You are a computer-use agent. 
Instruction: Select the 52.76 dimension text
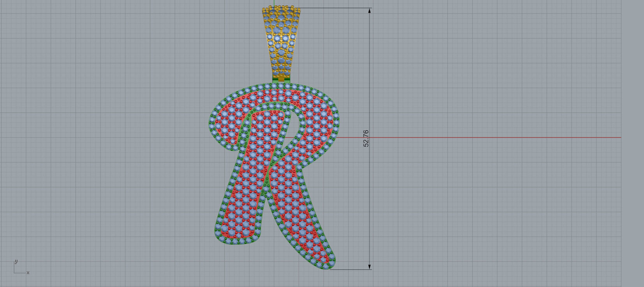tap(366, 139)
